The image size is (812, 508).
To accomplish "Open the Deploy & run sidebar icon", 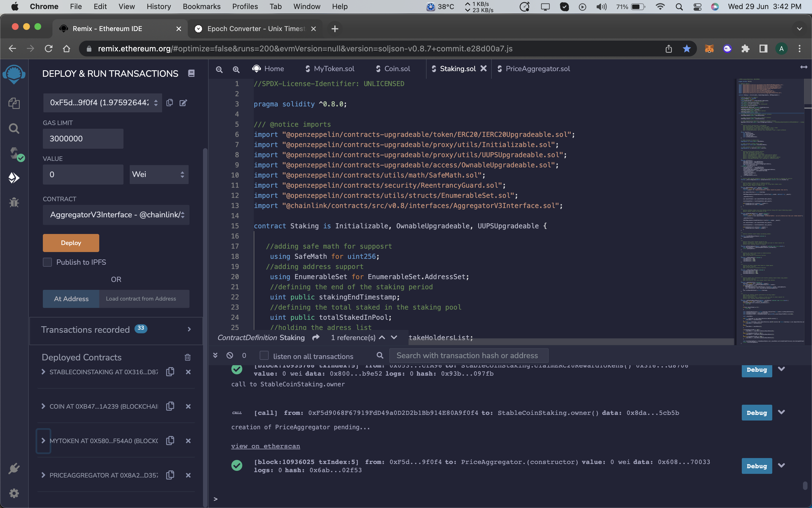I will [14, 178].
